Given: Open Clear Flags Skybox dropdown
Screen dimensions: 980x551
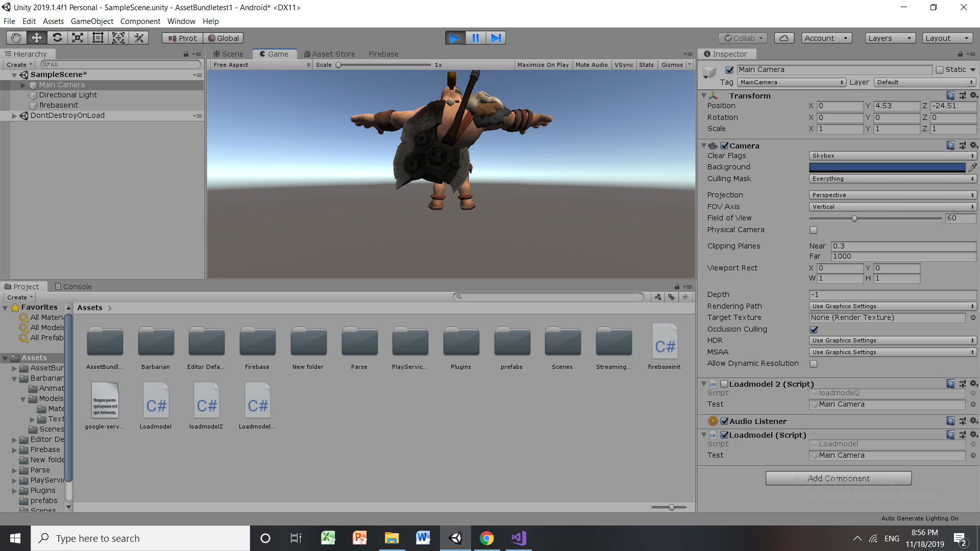Looking at the screenshot, I should (x=893, y=156).
